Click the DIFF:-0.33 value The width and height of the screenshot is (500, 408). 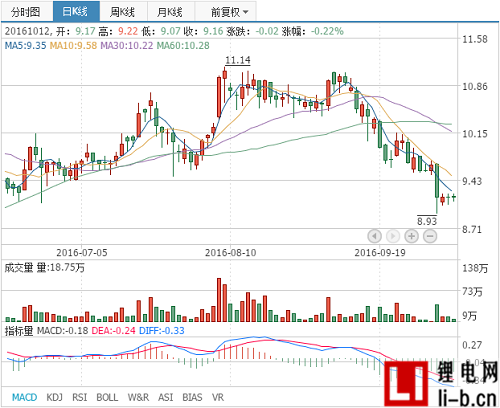(162, 331)
